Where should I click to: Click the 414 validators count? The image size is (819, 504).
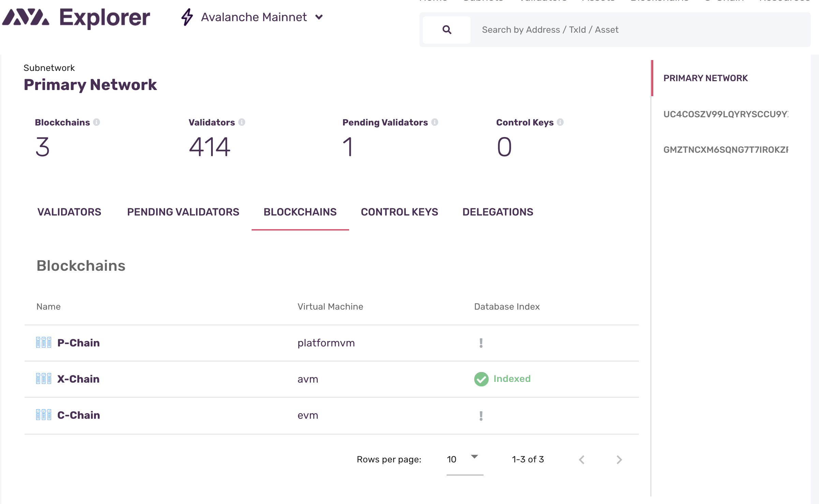pos(209,147)
